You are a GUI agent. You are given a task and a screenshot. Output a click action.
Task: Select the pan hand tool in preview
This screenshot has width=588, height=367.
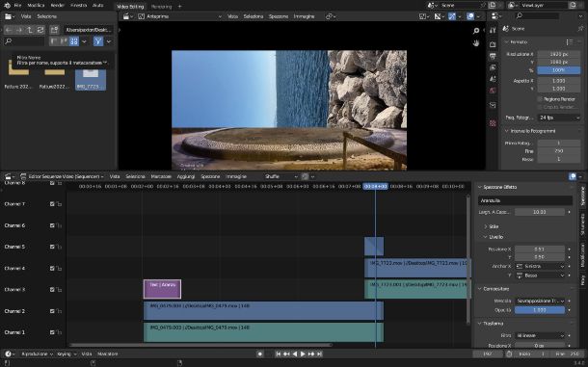(476, 43)
